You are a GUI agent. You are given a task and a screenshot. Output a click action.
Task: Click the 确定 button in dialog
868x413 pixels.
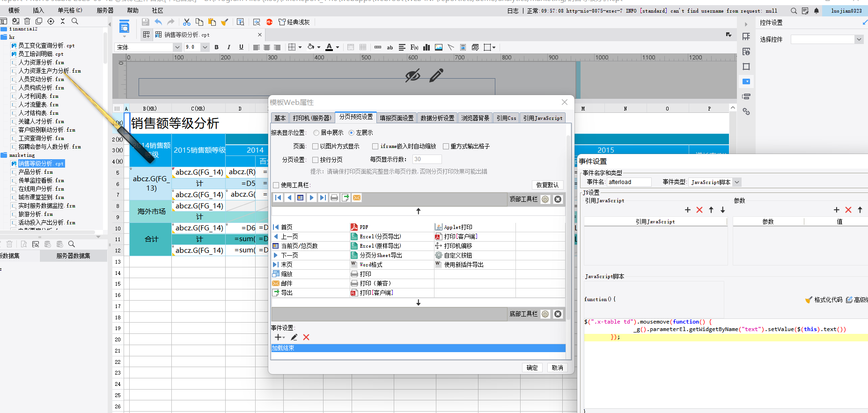[x=532, y=368]
